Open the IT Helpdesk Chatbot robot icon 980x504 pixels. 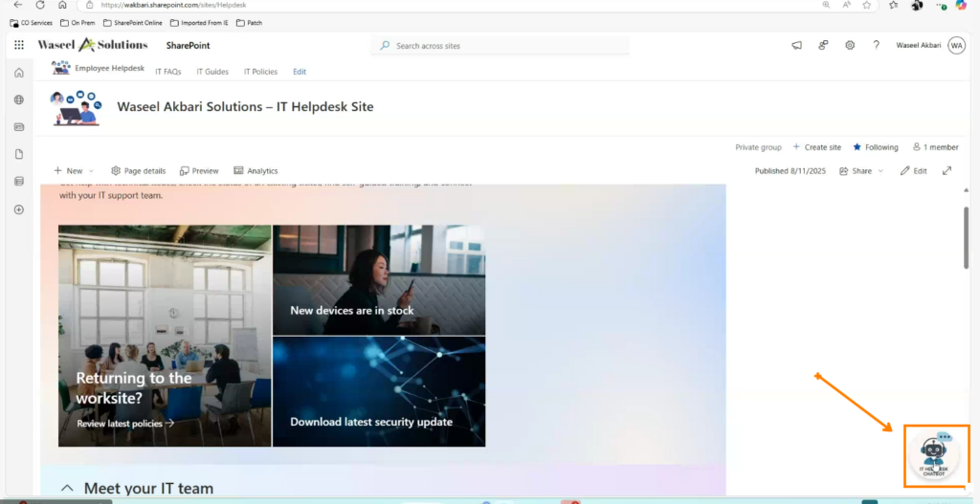[934, 456]
